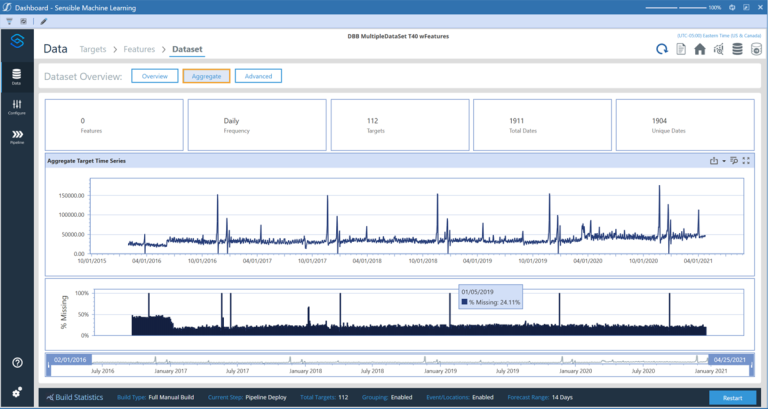The height and width of the screenshot is (409, 768).
Task: Click the document page icon in header
Action: click(x=681, y=49)
